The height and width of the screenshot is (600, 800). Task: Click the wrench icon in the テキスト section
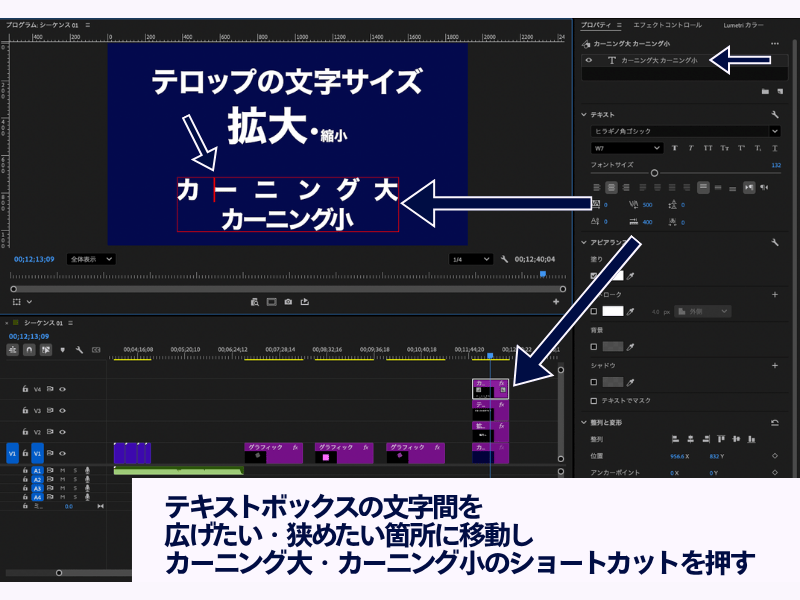tap(775, 115)
